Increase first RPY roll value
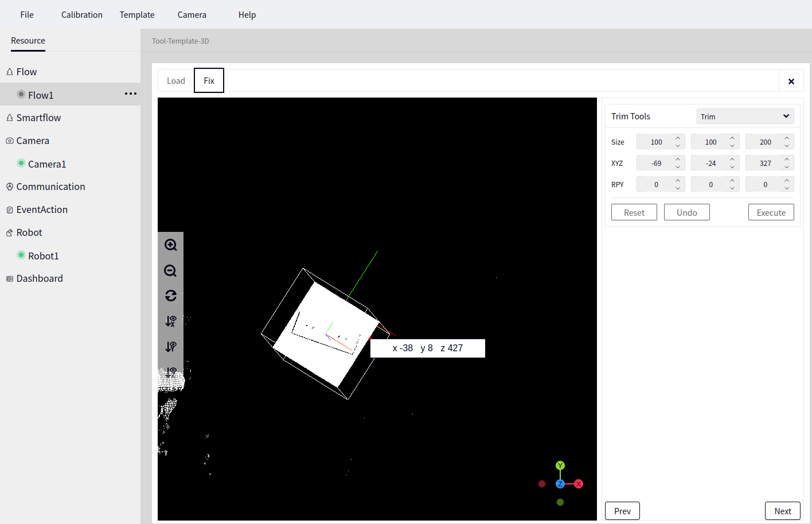The height and width of the screenshot is (524, 812). (x=678, y=181)
